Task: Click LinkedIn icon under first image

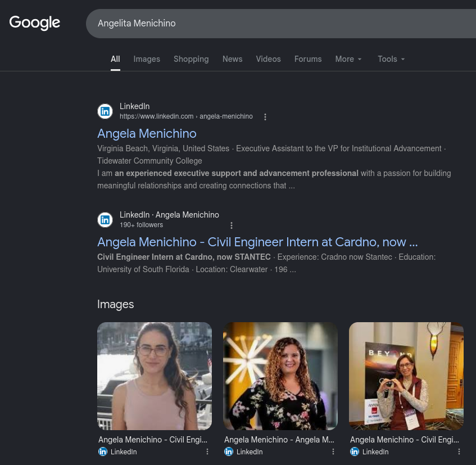Action: tap(103, 452)
